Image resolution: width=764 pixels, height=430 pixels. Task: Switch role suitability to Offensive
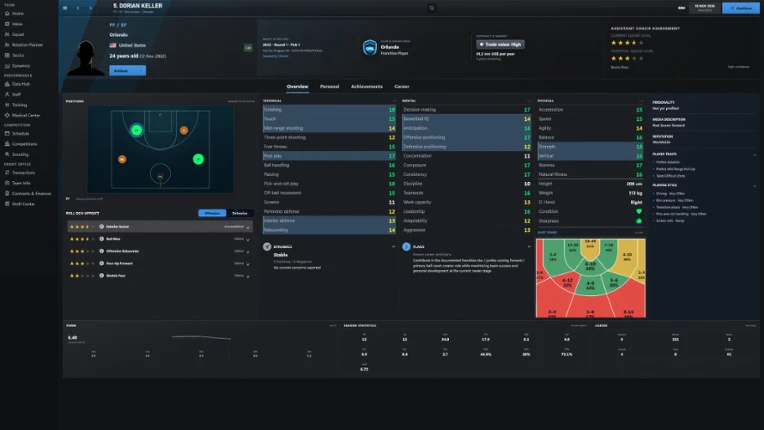pos(212,213)
